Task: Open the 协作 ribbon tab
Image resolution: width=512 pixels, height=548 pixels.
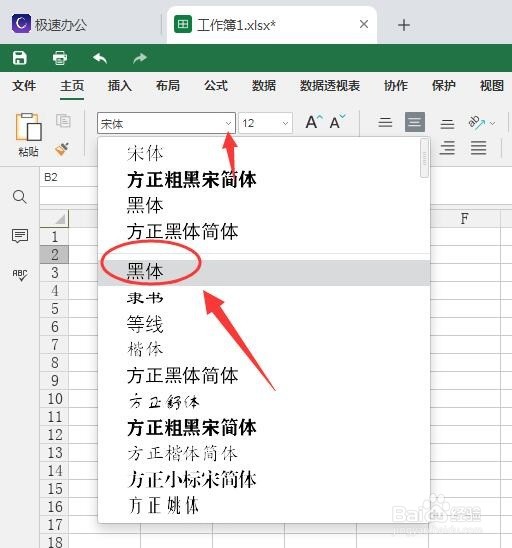Action: (x=396, y=86)
